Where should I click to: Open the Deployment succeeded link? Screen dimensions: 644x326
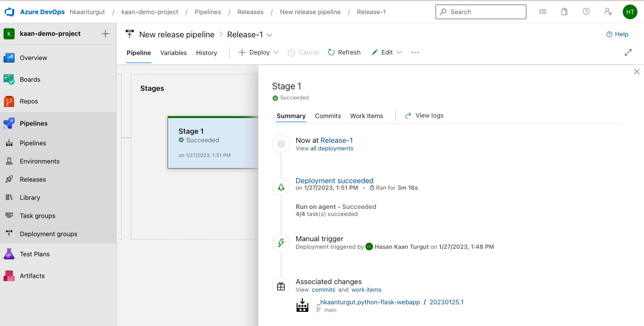[335, 181]
